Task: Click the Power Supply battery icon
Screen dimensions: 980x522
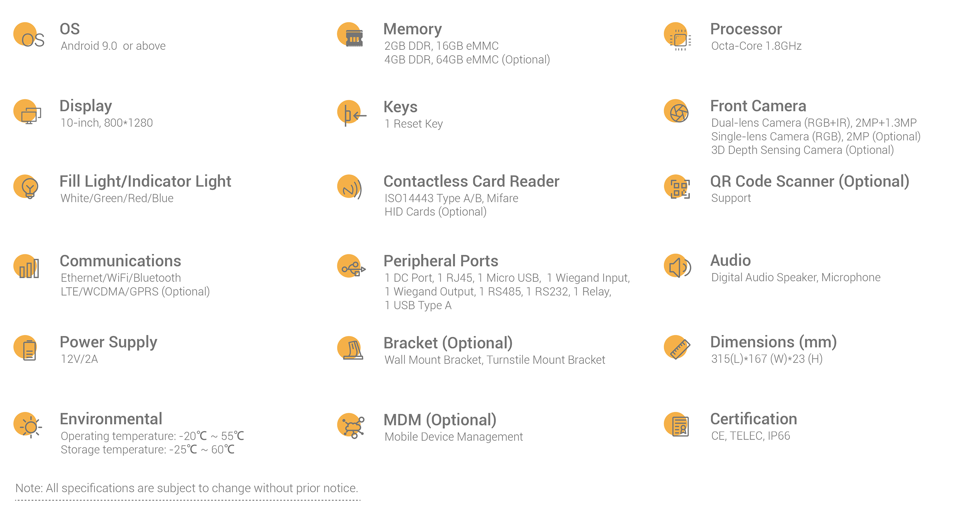Action: (26, 348)
